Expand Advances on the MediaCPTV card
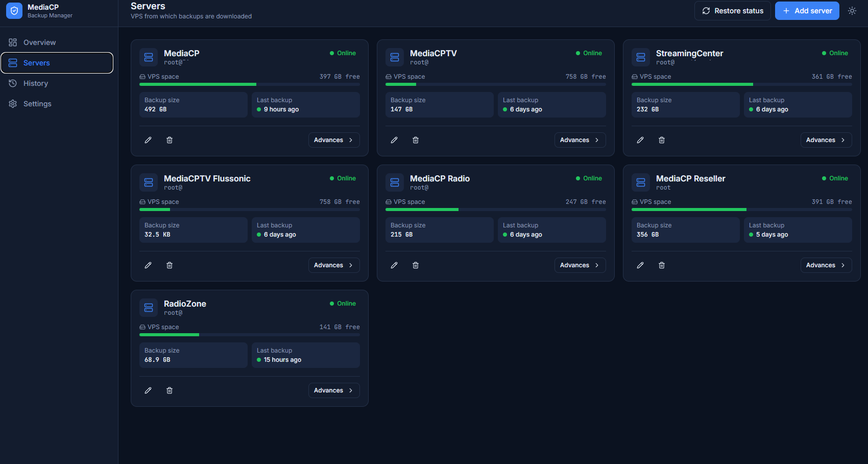868x464 pixels. [580, 140]
